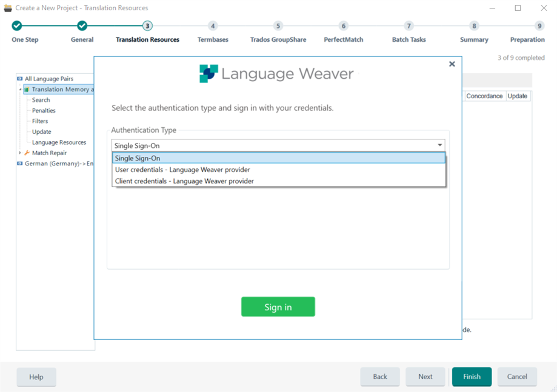Choose Client credentials - Language Weaver provider
The image size is (557, 392).
279,181
